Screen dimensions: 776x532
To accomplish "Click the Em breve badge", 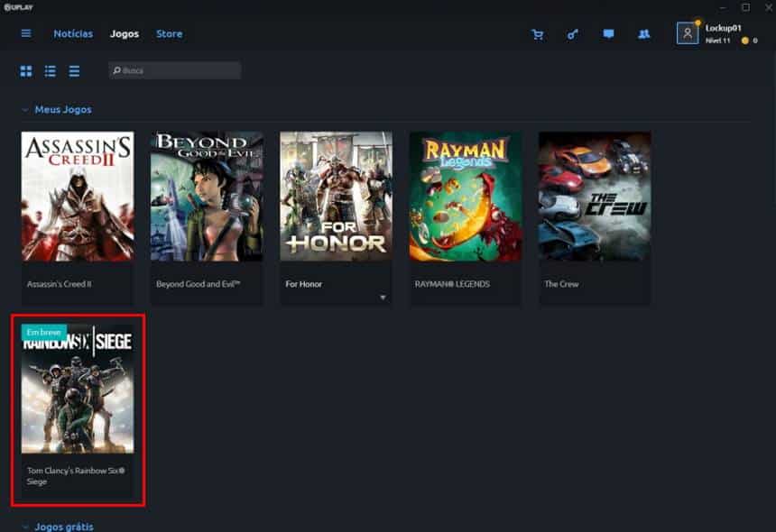I will (x=44, y=332).
